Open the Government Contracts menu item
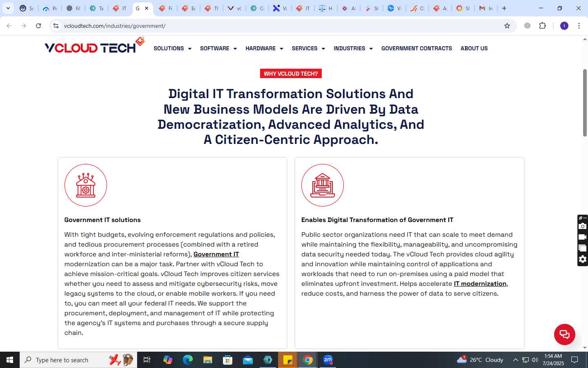 click(416, 48)
